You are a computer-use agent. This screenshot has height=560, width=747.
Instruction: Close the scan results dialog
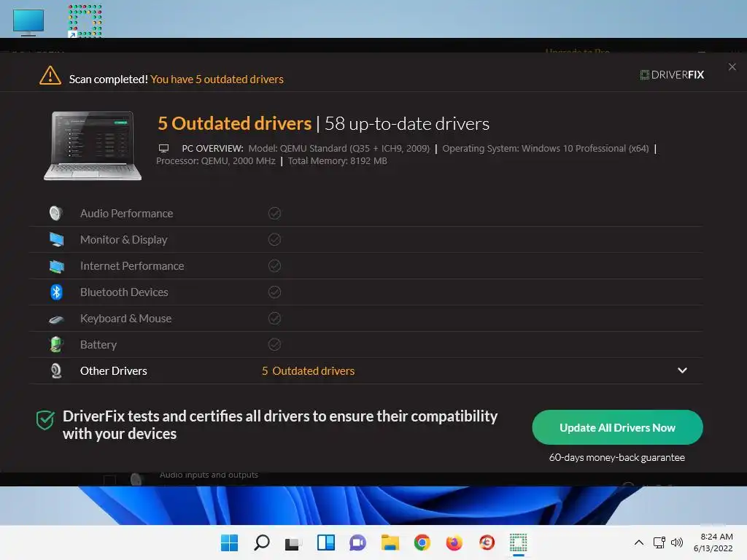click(x=732, y=67)
